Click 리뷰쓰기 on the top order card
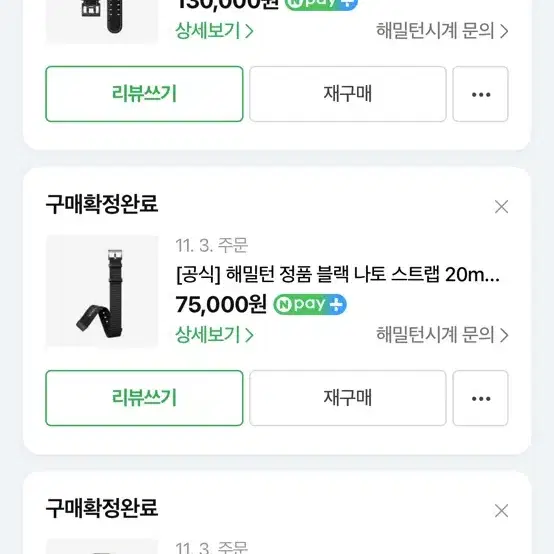Screen dimensions: 554x554 [x=144, y=94]
